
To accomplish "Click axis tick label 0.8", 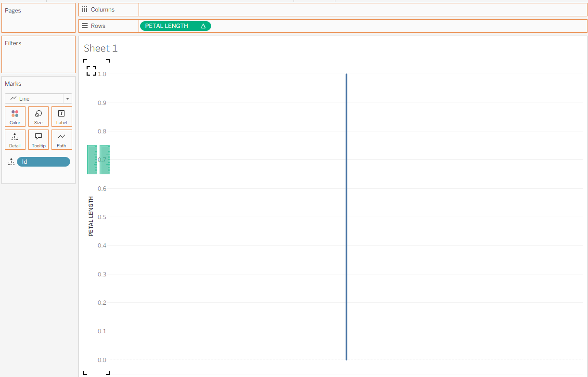I will pyautogui.click(x=102, y=131).
